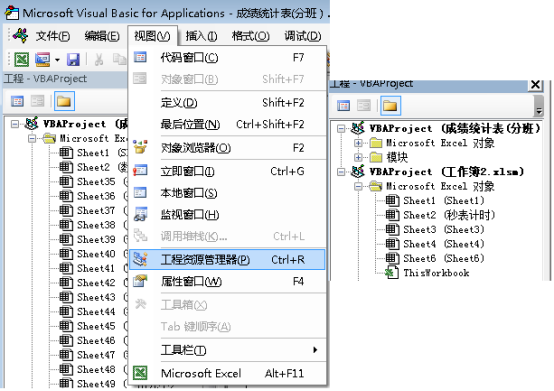Click the code window icon beside 代码窗口

[x=140, y=57]
